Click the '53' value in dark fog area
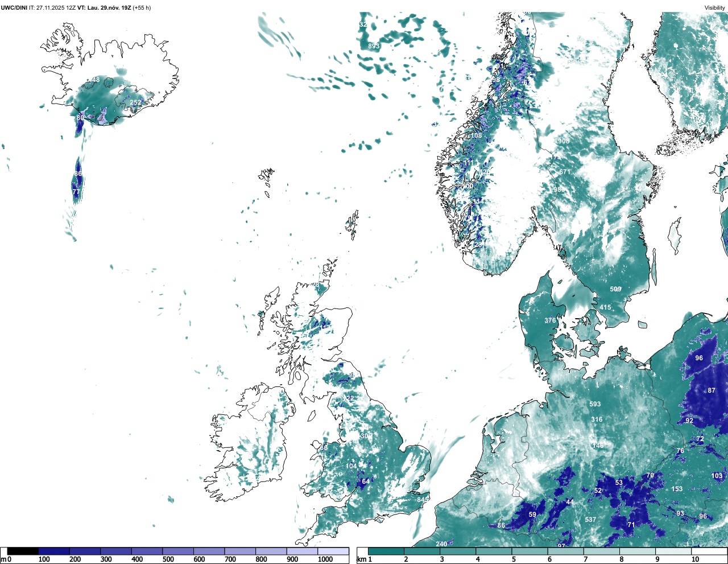Viewport: 728px width, 564px height. click(619, 483)
